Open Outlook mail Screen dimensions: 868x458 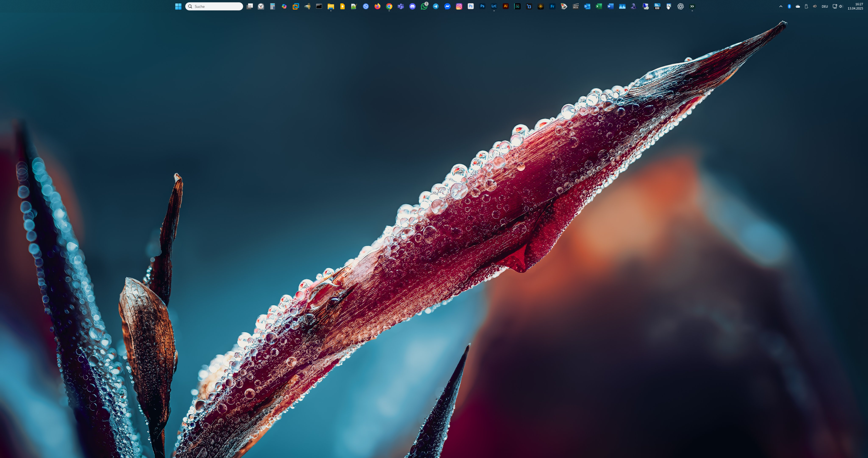click(x=587, y=6)
